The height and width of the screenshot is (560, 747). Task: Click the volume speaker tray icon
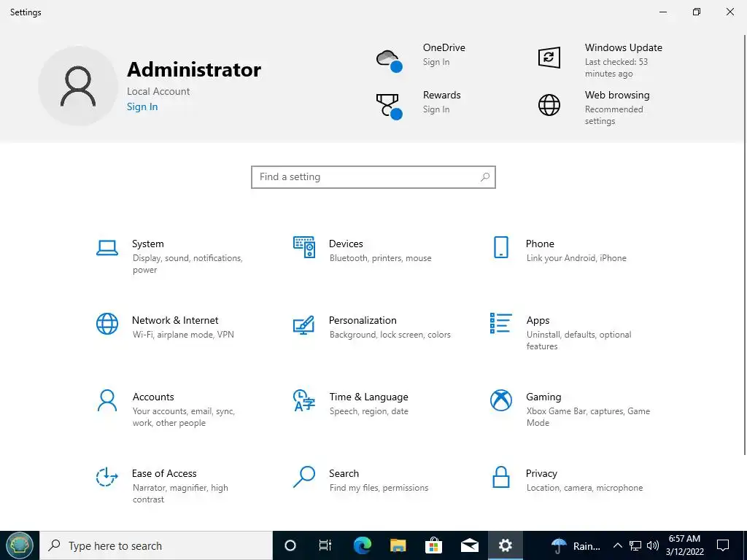(653, 545)
